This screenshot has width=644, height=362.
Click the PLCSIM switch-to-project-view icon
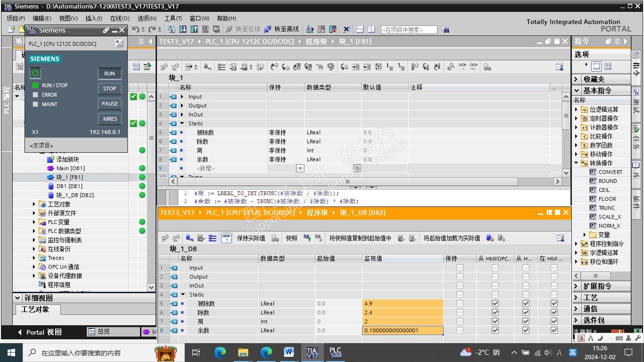119,43
